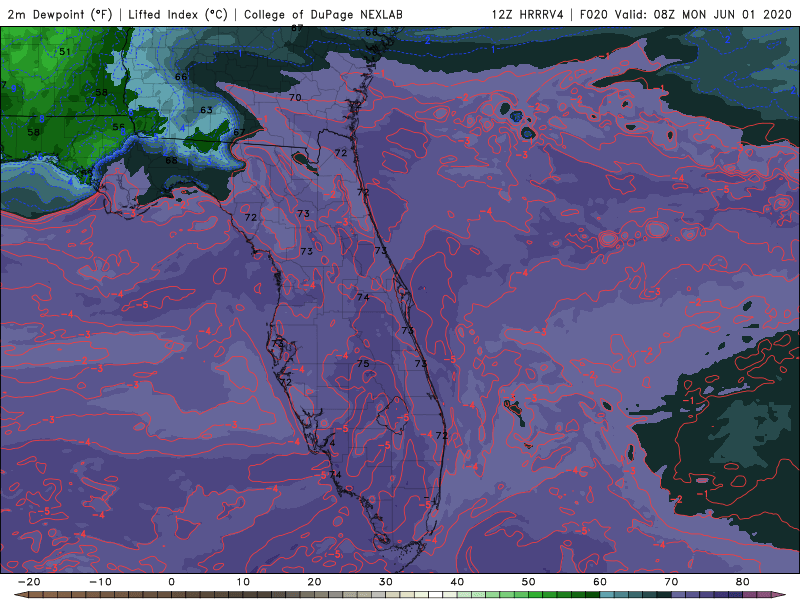Click the '20' color scale label
The height and width of the screenshot is (600, 800).
[x=314, y=582]
